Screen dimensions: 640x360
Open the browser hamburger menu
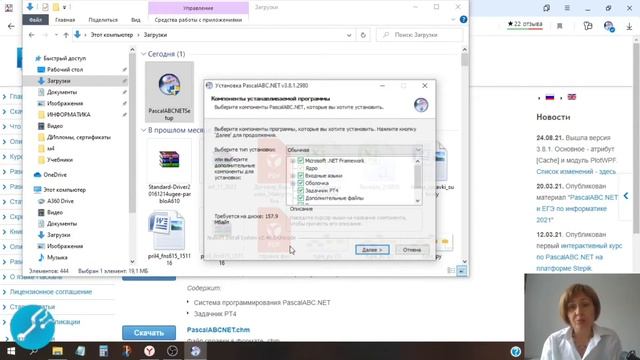coord(567,8)
